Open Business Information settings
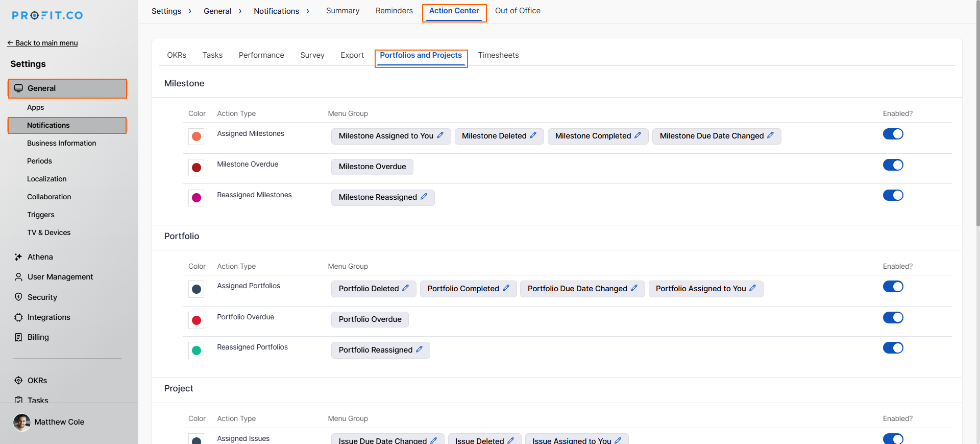Image resolution: width=980 pixels, height=444 pixels. [61, 143]
